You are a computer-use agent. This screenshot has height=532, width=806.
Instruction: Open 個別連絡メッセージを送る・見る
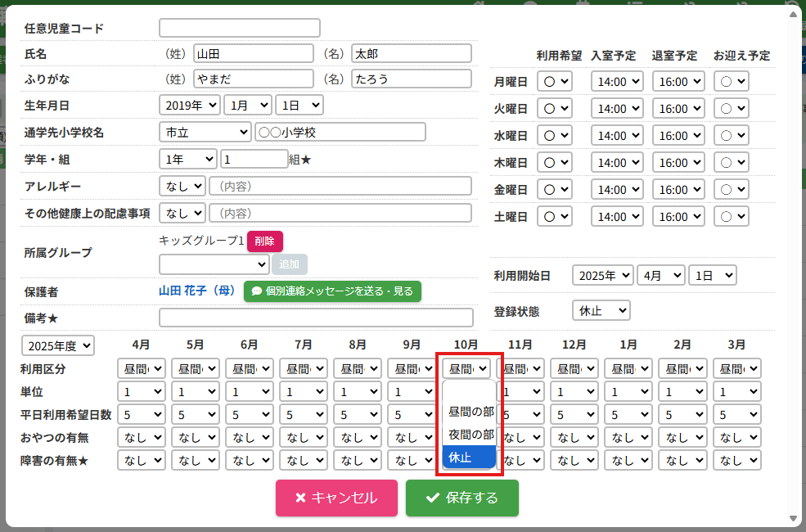(x=332, y=291)
